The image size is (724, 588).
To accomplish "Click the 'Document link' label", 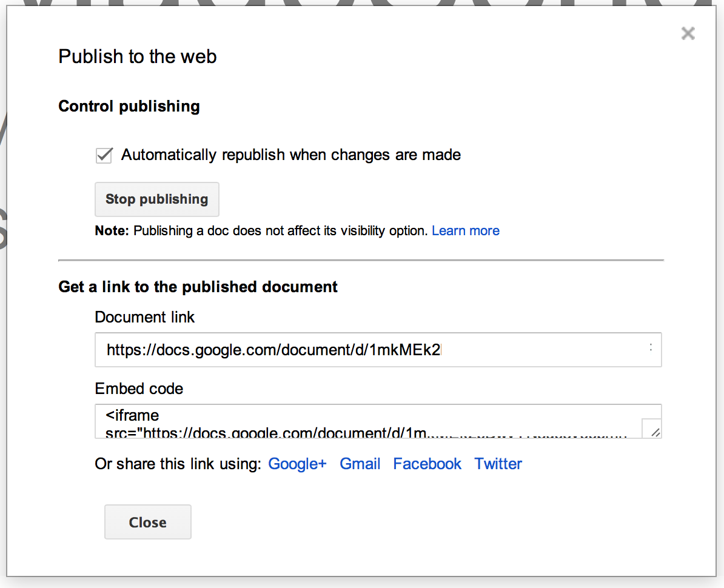I will pyautogui.click(x=145, y=317).
